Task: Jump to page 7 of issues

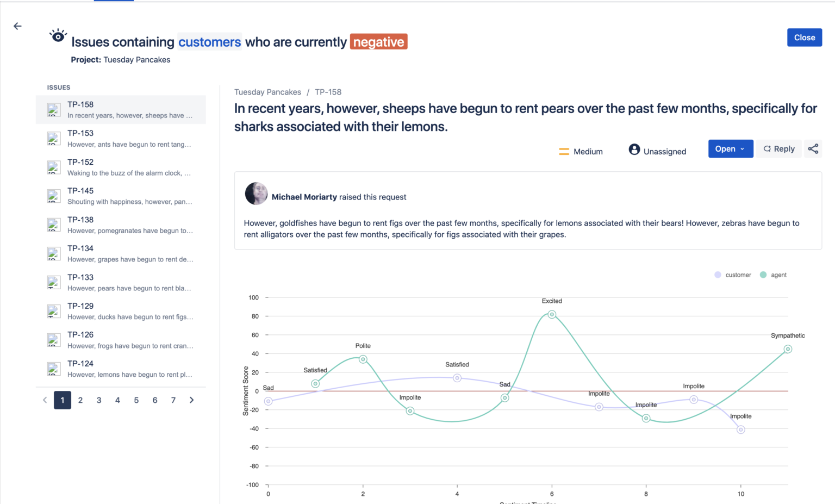Action: (173, 400)
